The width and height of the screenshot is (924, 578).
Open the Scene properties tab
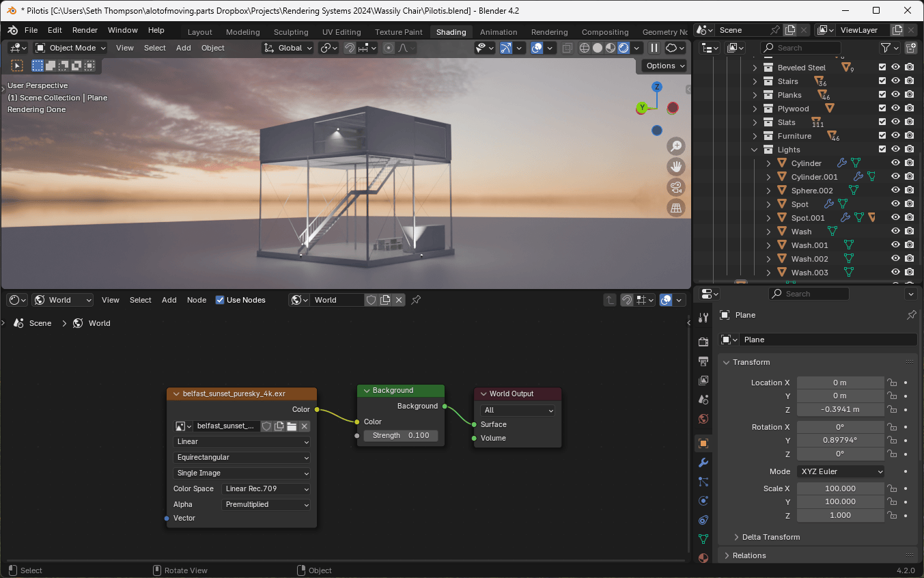703,399
